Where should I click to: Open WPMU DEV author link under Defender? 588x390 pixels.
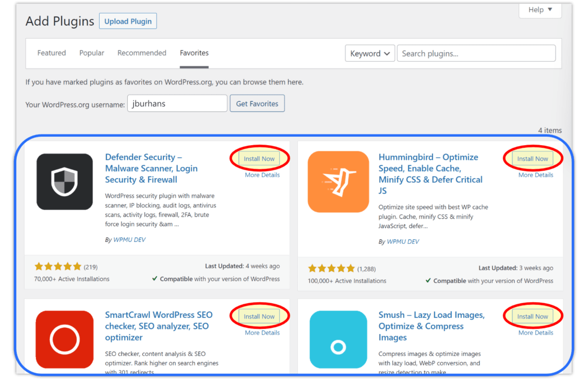[x=129, y=239]
